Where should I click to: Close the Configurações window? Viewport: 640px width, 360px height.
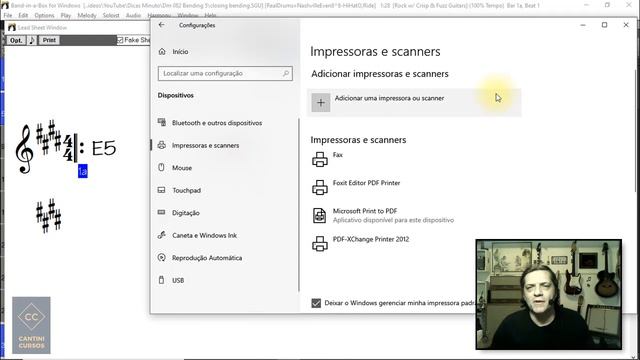coord(626,25)
